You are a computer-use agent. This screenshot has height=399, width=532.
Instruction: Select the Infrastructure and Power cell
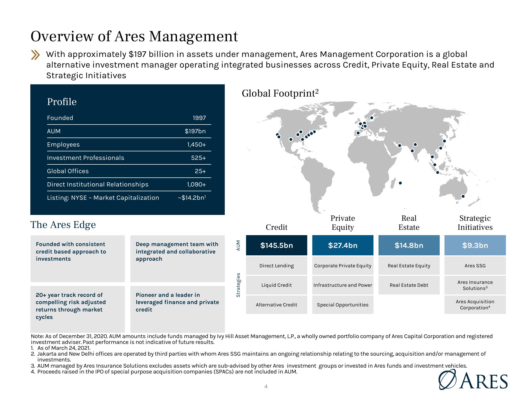(343, 285)
